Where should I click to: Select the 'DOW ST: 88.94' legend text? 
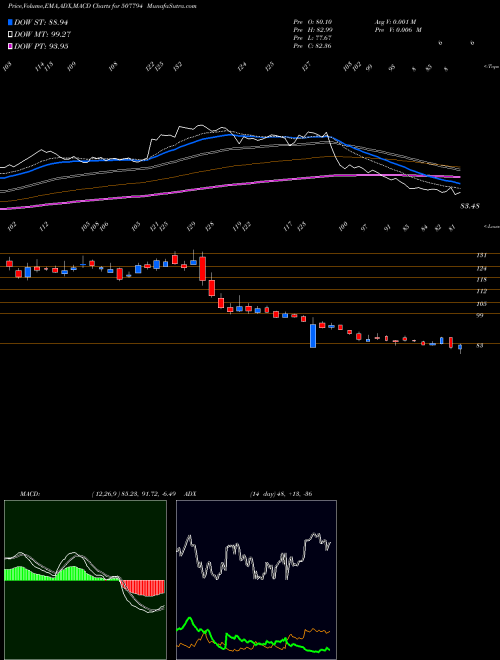click(x=41, y=23)
